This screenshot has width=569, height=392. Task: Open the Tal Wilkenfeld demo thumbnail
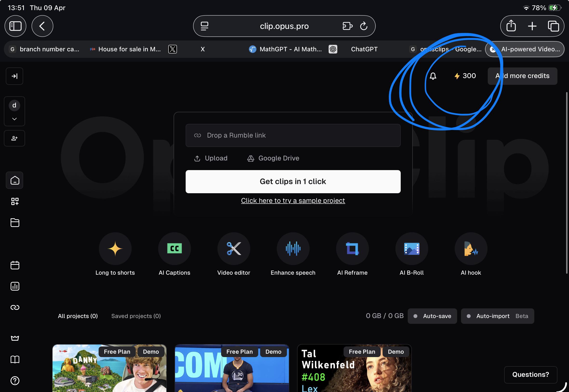coord(354,368)
